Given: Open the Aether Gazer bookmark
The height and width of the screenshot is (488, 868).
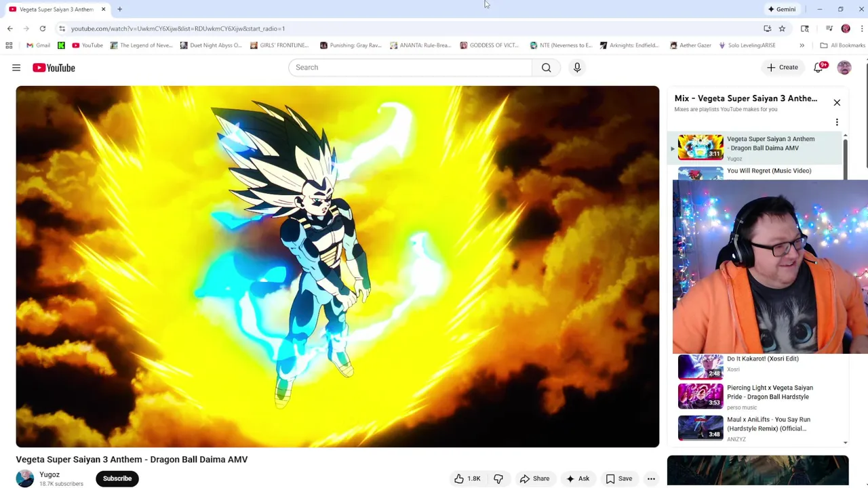Looking at the screenshot, I should coord(690,45).
